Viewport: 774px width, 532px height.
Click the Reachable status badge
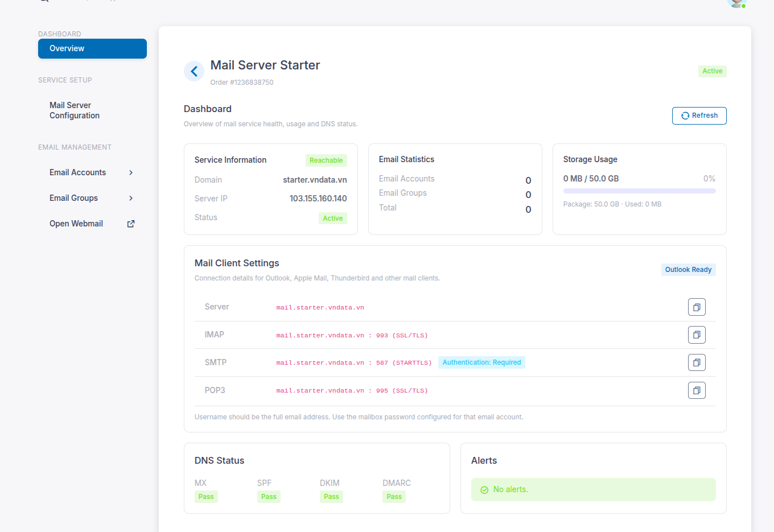point(326,160)
